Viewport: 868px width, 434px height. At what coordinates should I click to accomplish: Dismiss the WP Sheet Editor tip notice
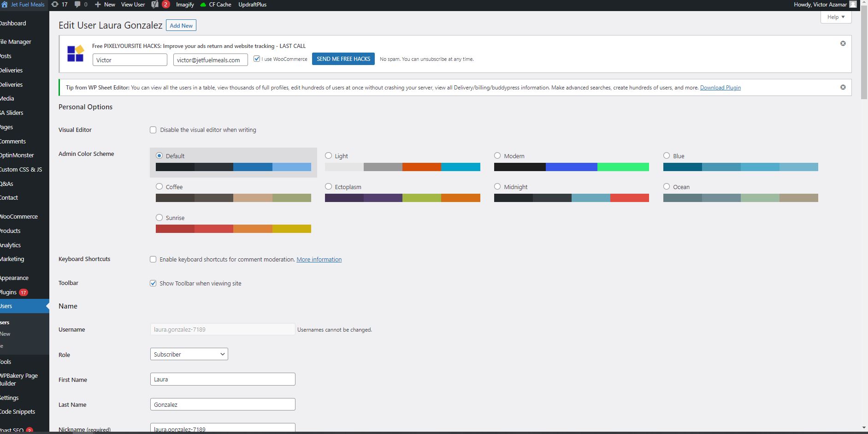(843, 87)
